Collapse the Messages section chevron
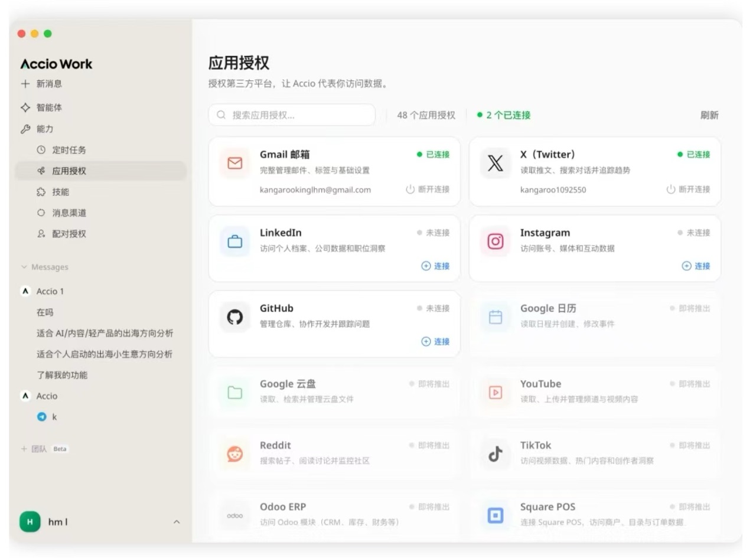The image size is (756, 558). point(24,267)
